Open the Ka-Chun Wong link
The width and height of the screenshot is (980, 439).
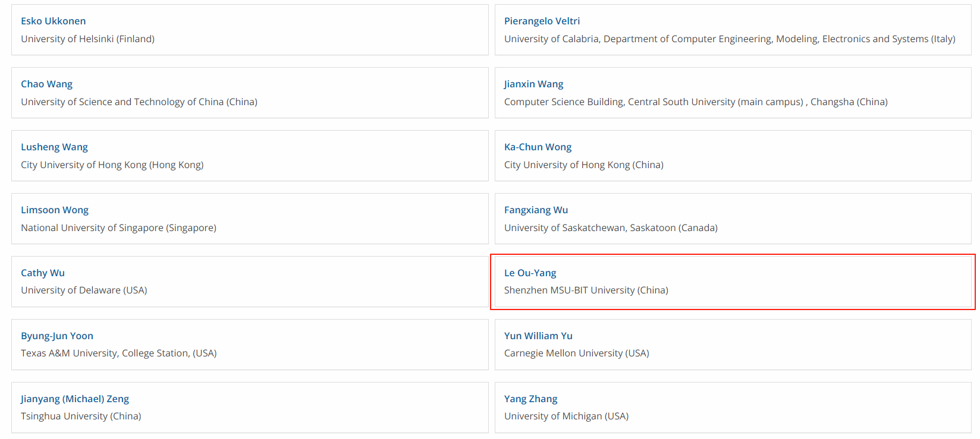click(538, 147)
